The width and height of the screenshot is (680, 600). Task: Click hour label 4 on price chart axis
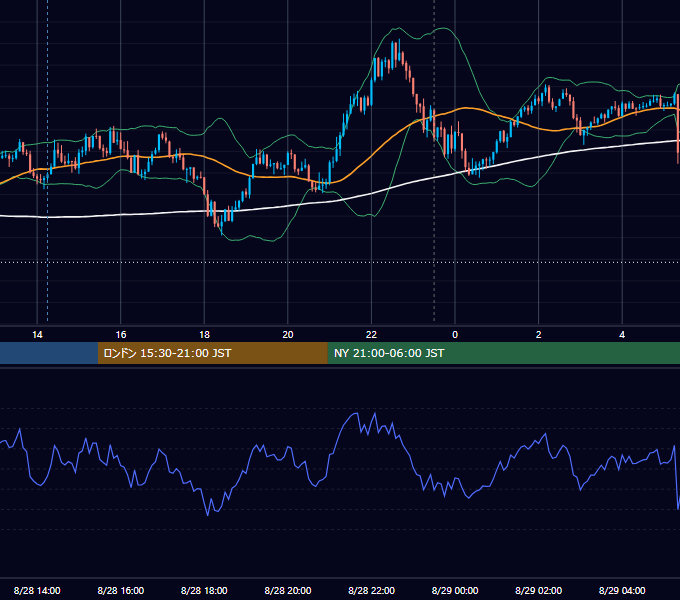click(x=622, y=335)
